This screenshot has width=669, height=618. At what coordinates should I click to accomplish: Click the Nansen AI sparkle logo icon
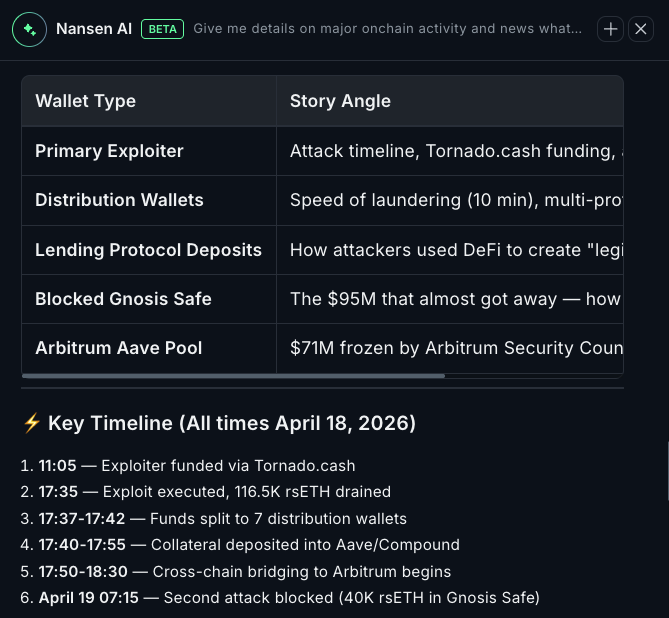pyautogui.click(x=29, y=29)
